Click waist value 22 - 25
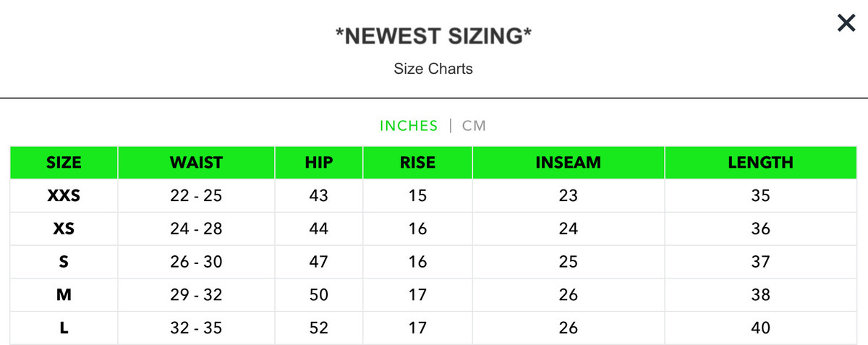This screenshot has width=868, height=345. pos(196,195)
